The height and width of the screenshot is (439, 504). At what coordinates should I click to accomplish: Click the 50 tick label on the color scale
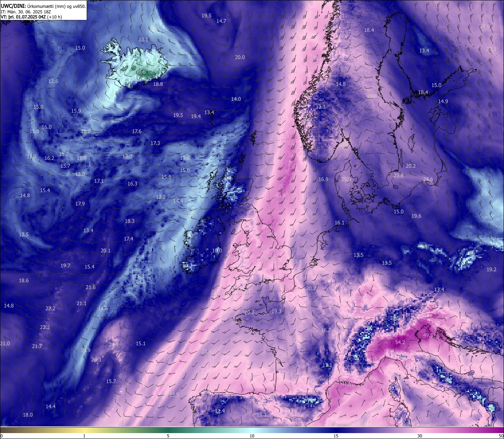501,435
